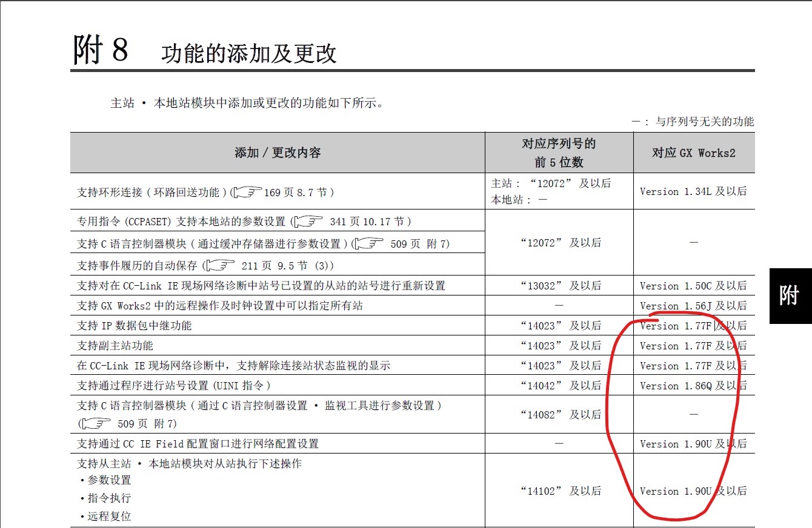
Task: Open the "169页 8.7节" page reference
Action: pyautogui.click(x=299, y=193)
